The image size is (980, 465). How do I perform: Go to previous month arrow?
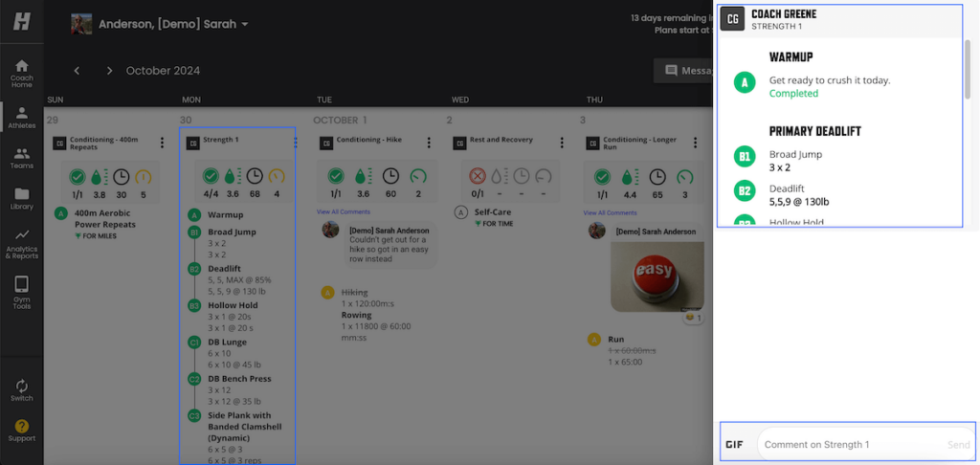[78, 71]
